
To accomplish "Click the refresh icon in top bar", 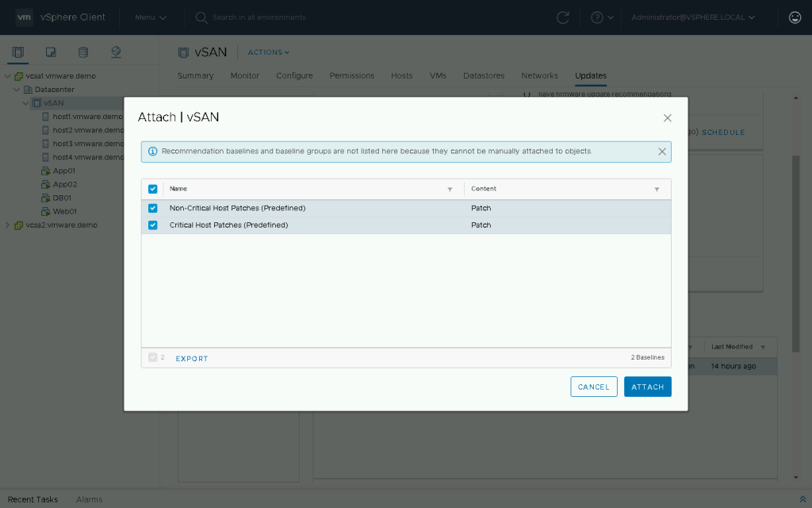I will (563, 17).
